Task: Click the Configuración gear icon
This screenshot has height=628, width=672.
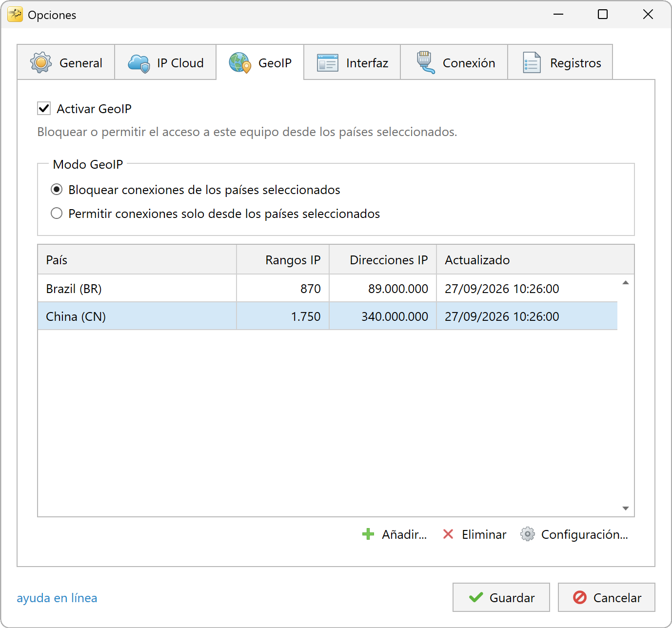Action: click(x=527, y=534)
